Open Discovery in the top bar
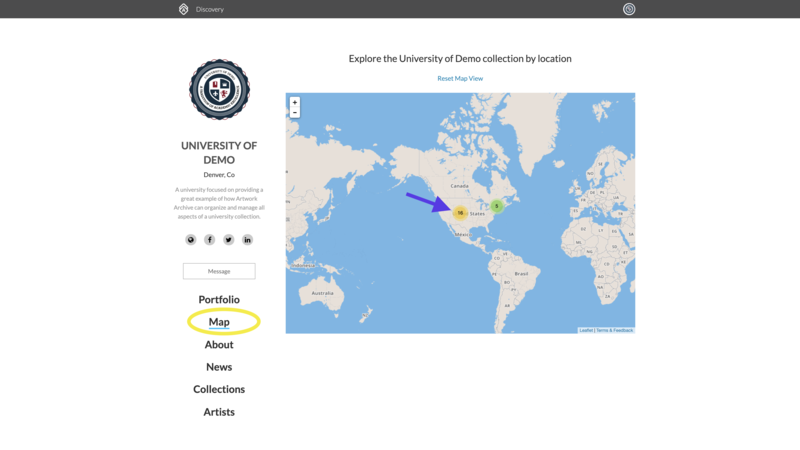The height and width of the screenshot is (450, 800). click(210, 9)
